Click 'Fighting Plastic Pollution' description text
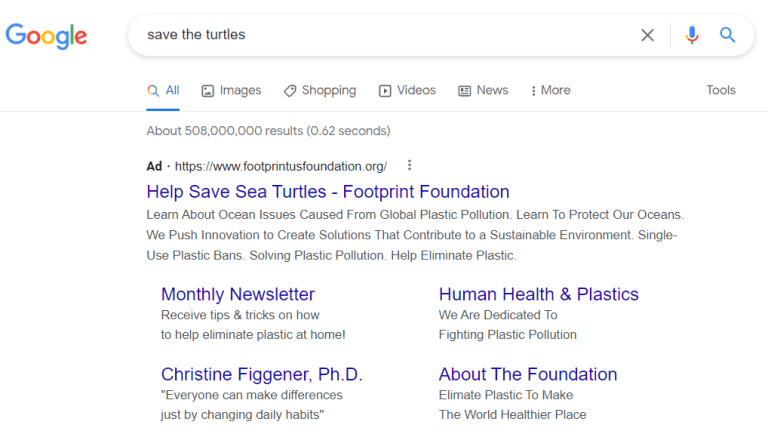Screen dimensions: 768x434 click(507, 335)
